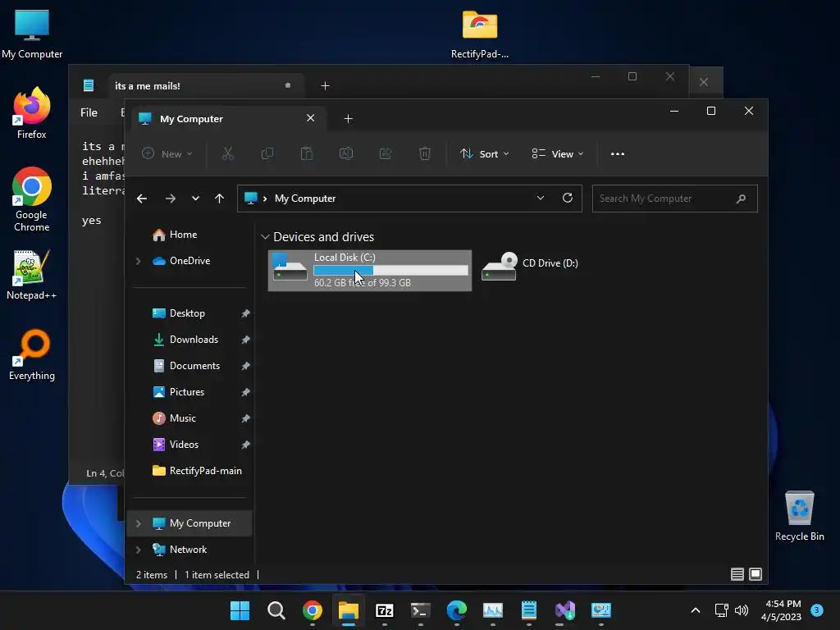Click the Windows Start button
The width and height of the screenshot is (840, 630).
[x=240, y=610]
